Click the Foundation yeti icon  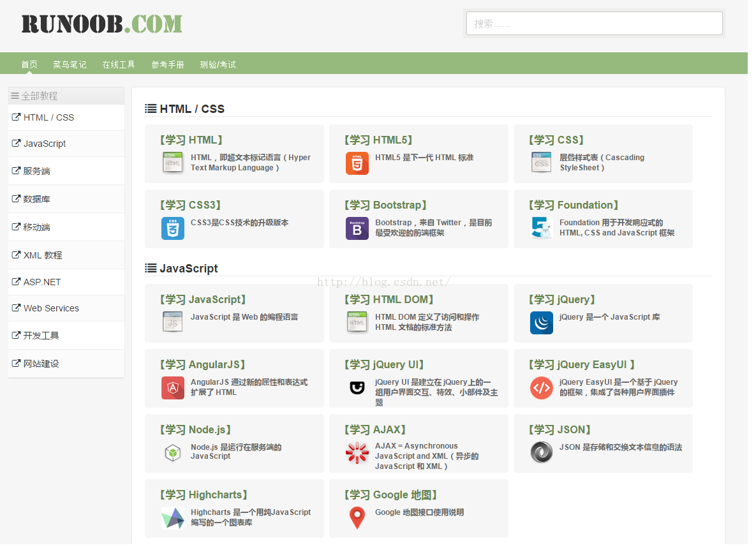[x=547, y=230]
